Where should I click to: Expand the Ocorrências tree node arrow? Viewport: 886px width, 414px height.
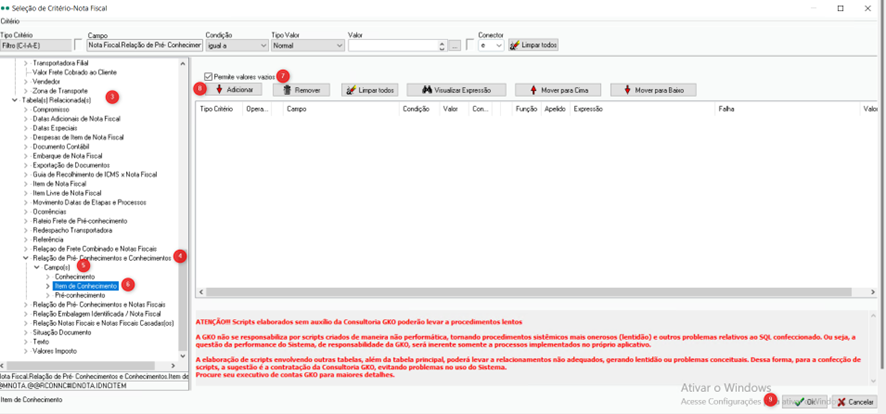25,212
